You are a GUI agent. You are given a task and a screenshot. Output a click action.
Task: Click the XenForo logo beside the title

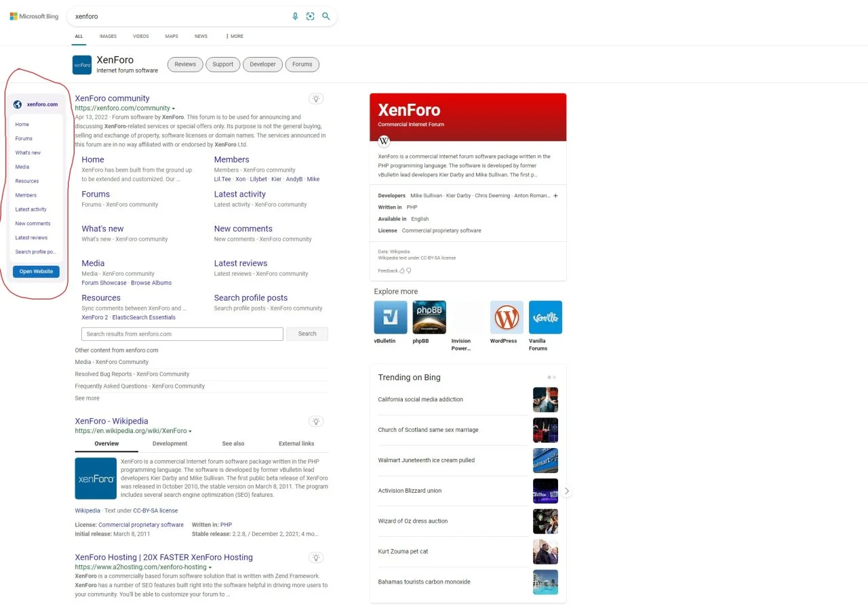[82, 64]
